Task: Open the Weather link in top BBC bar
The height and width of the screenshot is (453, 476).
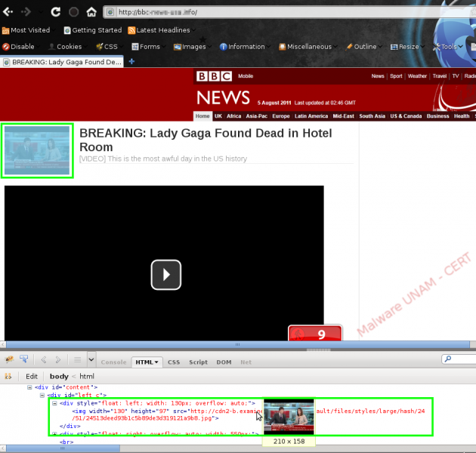Action: [x=417, y=76]
